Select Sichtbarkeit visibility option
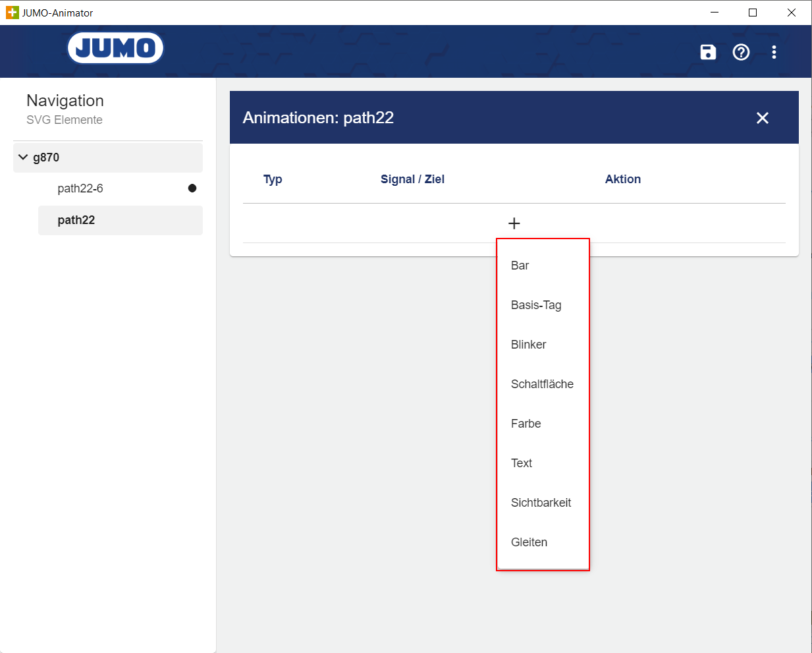This screenshot has height=653, width=812. (x=541, y=503)
